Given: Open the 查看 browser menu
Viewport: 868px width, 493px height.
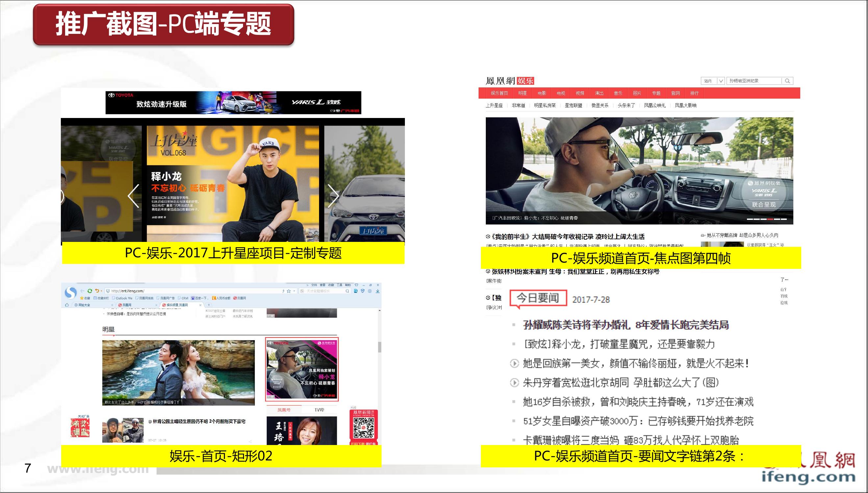Looking at the screenshot, I should click(323, 285).
